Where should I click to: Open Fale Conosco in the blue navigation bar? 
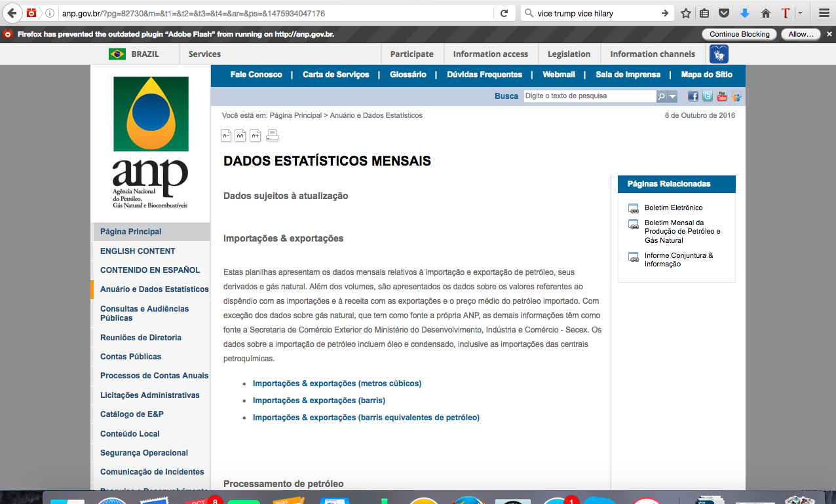click(256, 75)
